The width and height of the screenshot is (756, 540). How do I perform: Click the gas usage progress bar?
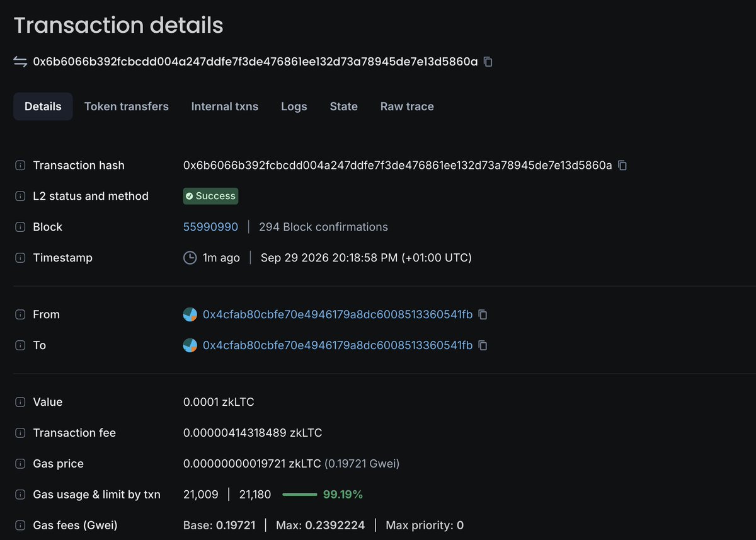pyautogui.click(x=299, y=495)
